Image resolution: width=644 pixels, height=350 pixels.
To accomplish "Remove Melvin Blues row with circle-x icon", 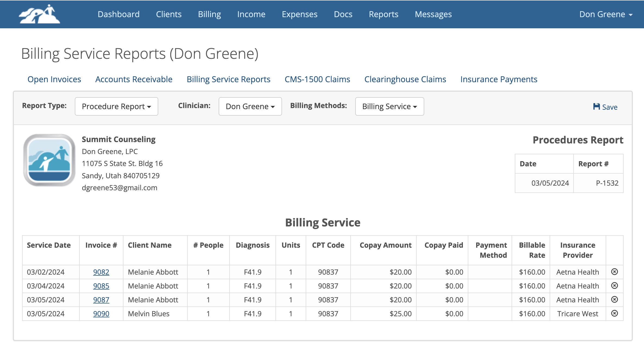I will [614, 313].
